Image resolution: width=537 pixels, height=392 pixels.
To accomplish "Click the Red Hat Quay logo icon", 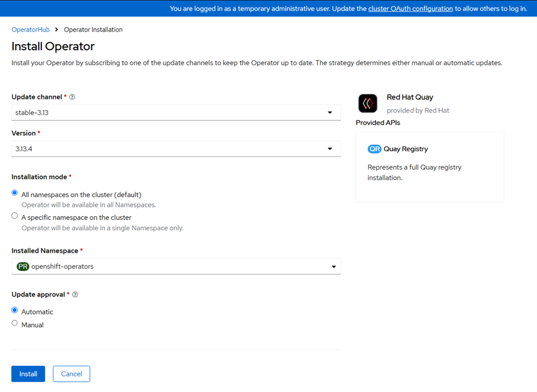I will point(368,103).
